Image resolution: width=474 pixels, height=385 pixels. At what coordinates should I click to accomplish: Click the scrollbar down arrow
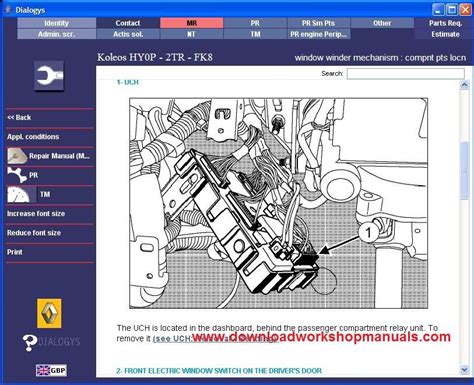(x=464, y=370)
